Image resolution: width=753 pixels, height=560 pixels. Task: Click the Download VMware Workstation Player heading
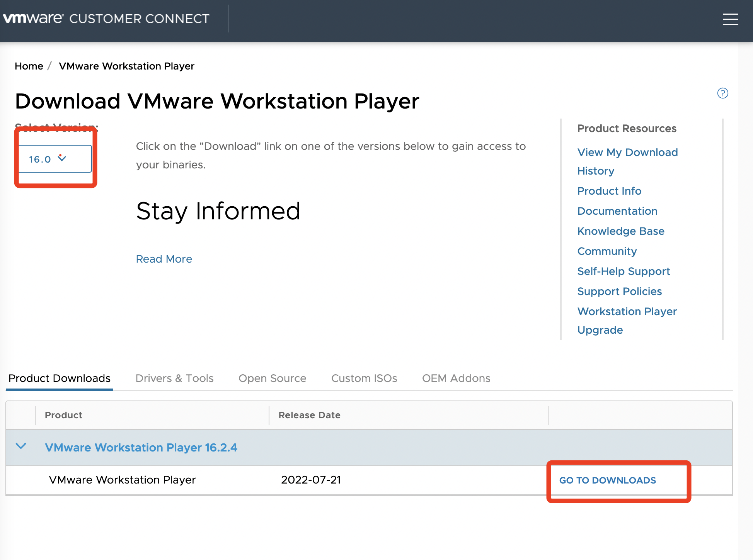pyautogui.click(x=217, y=101)
